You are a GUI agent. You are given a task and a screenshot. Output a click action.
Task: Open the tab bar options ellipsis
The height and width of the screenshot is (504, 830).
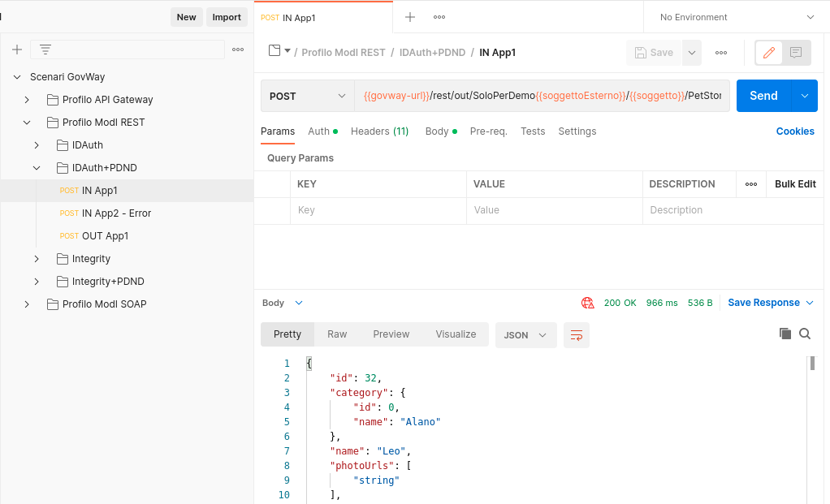439,17
